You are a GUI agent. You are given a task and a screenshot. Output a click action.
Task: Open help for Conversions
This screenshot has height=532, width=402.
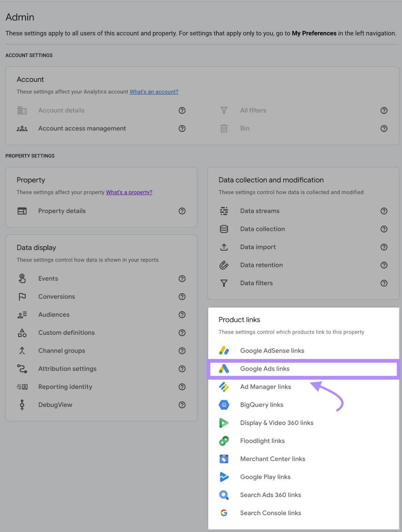click(x=182, y=297)
